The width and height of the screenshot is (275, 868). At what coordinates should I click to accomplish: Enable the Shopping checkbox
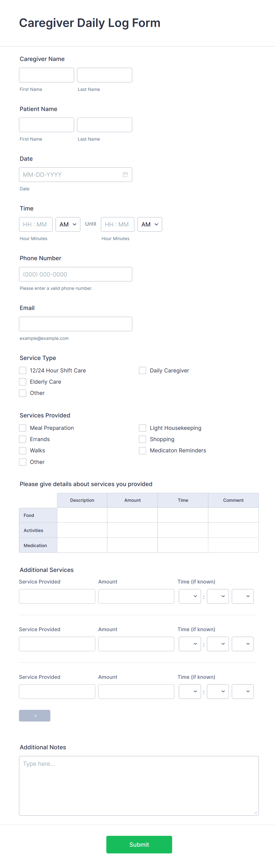(143, 439)
